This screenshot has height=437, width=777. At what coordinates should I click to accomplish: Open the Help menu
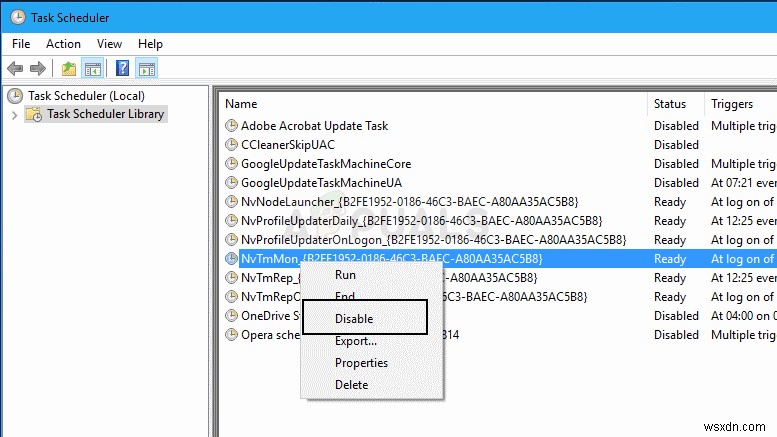[150, 44]
